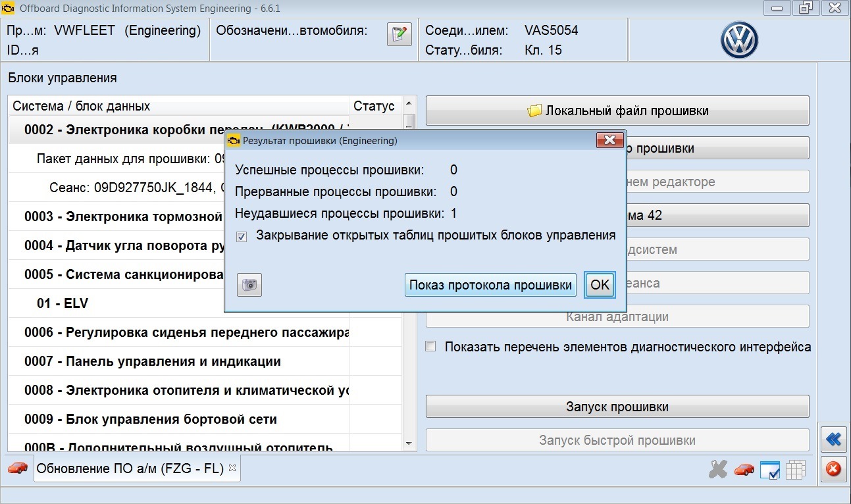Click the engine icon in the dialog title bar
Image resolution: width=851 pixels, height=504 pixels.
pos(234,140)
